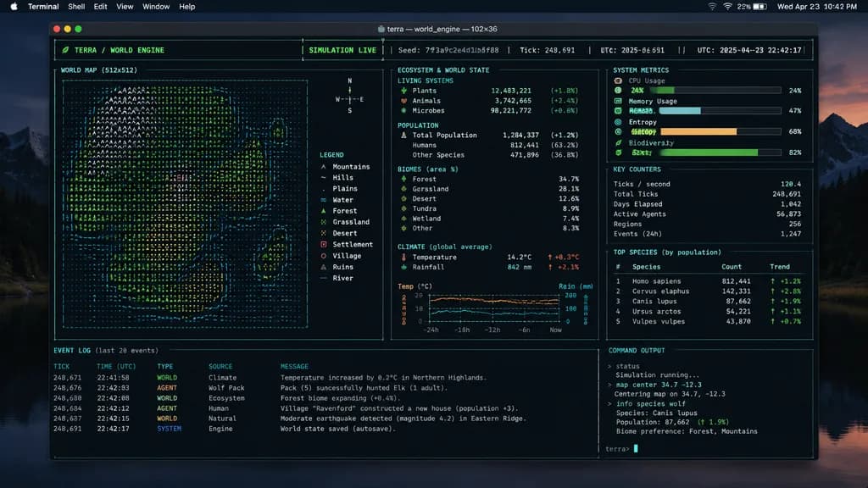Click the Tundra biome icon
The width and height of the screenshot is (868, 488).
click(403, 208)
